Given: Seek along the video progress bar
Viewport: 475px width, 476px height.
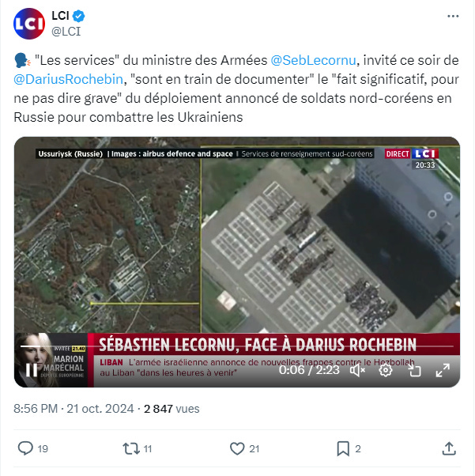Looking at the screenshot, I should pos(237,346).
